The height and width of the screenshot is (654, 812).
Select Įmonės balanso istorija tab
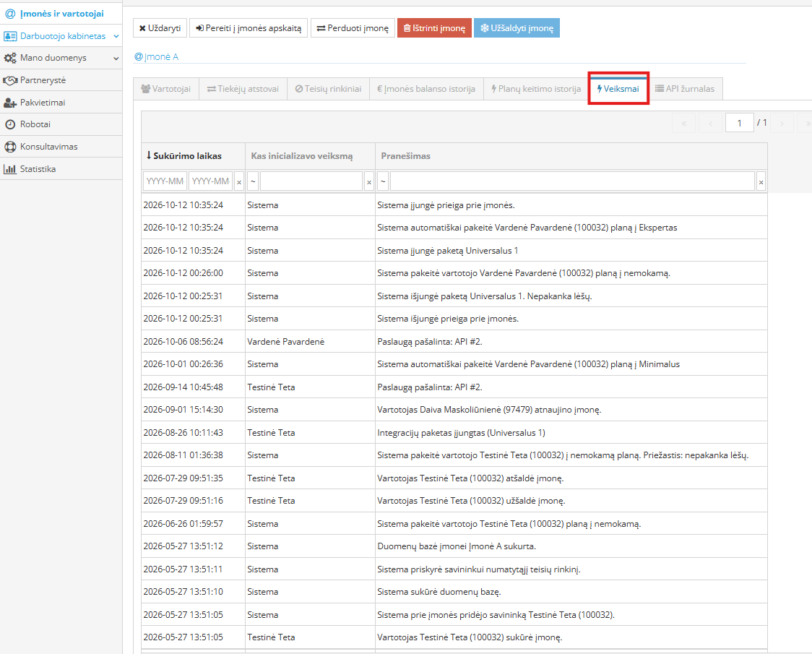pyautogui.click(x=426, y=89)
